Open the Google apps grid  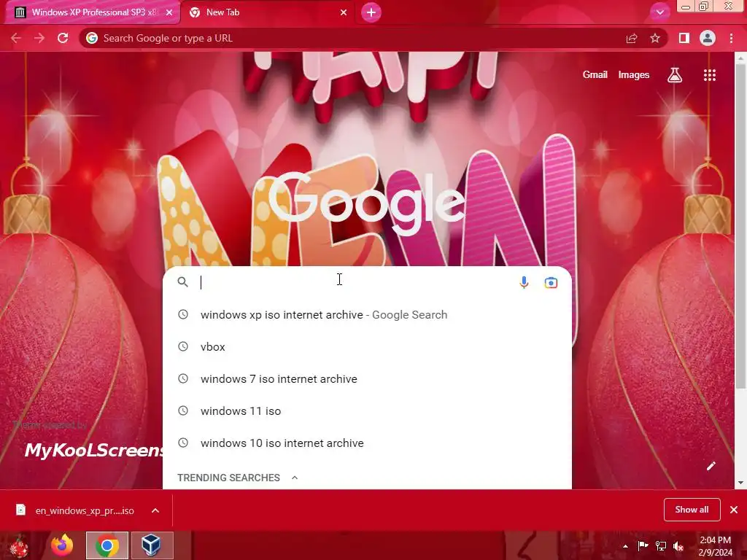pos(710,75)
